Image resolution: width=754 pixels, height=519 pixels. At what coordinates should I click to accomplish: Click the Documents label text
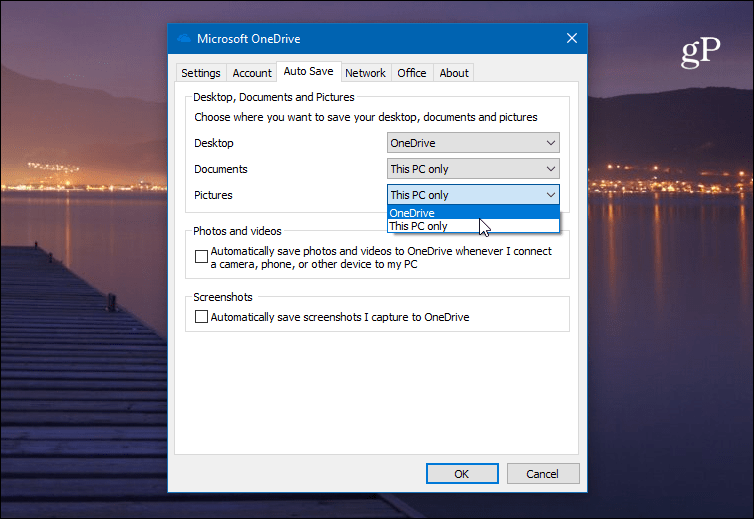221,169
